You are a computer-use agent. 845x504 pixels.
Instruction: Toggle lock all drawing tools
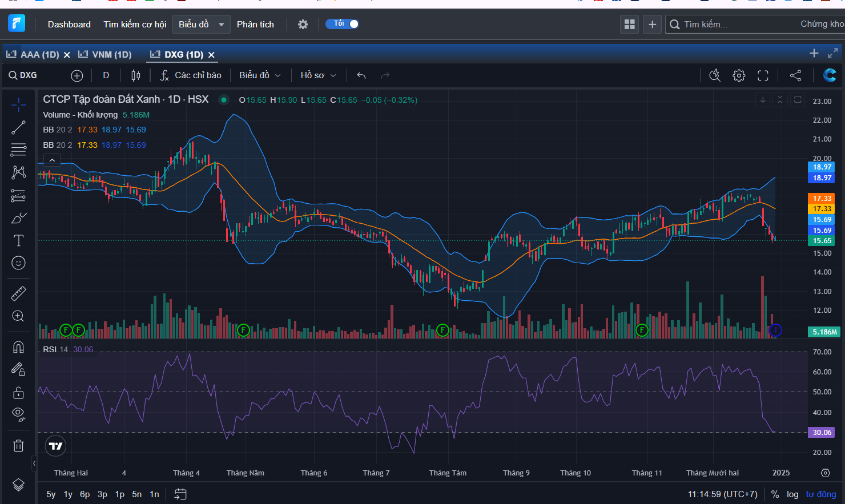tap(18, 392)
